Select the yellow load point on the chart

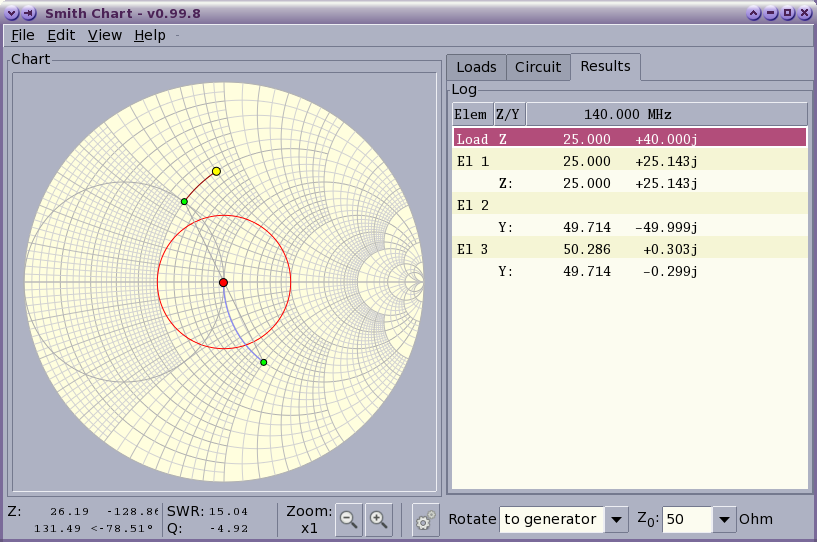tap(216, 171)
